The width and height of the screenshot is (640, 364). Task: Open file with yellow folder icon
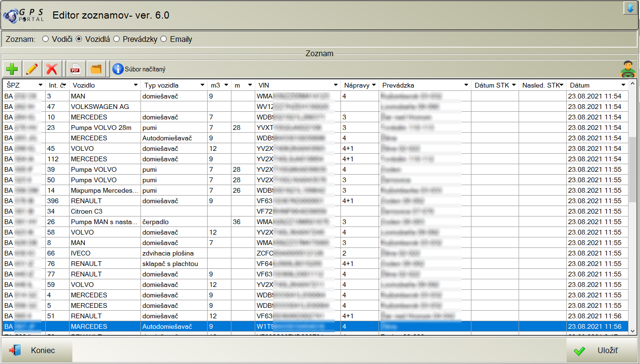click(x=96, y=69)
